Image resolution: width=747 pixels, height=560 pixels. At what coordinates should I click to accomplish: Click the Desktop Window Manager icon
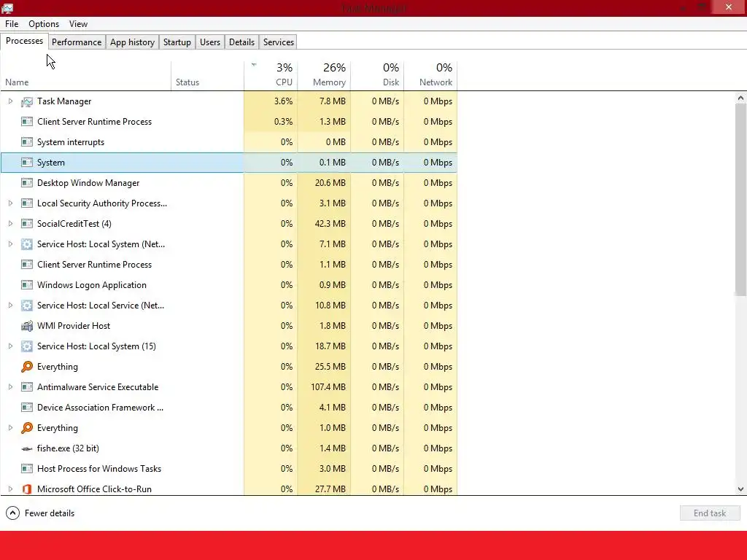pos(27,183)
